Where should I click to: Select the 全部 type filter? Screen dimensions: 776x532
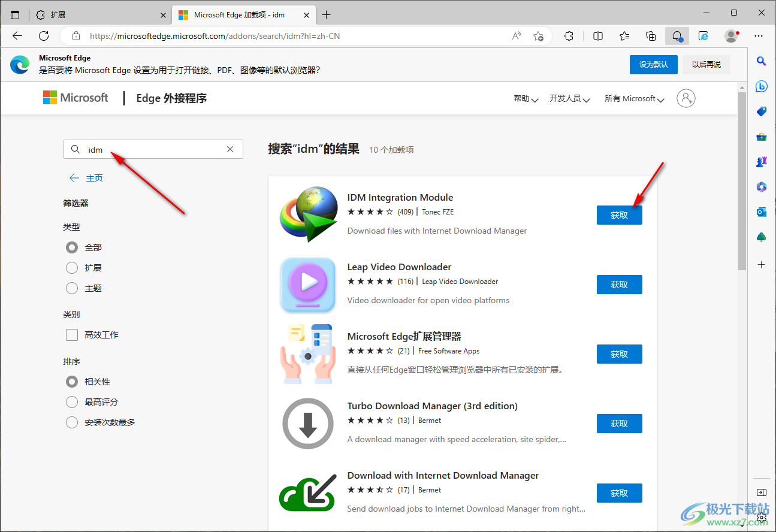(72, 247)
